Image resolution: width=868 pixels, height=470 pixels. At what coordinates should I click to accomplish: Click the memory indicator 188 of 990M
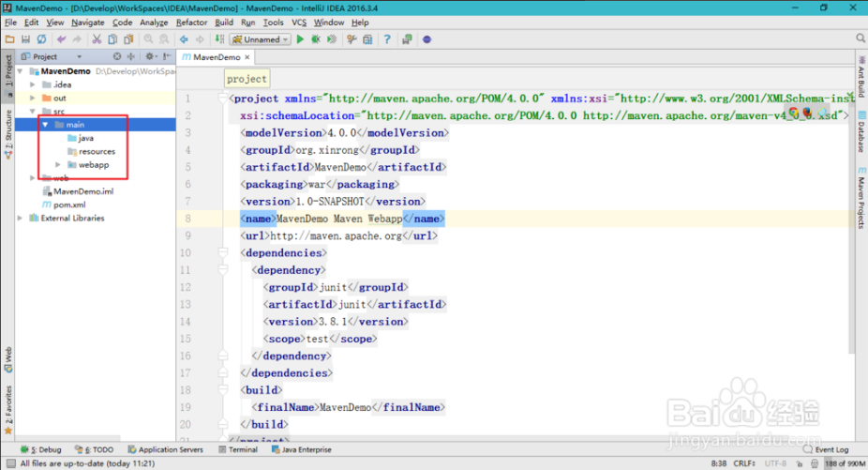tap(845, 463)
